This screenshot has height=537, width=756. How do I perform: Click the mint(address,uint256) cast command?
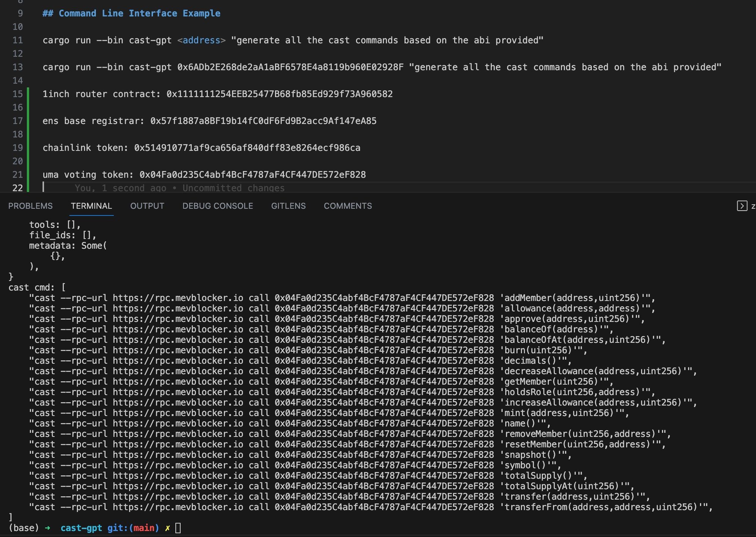click(329, 413)
